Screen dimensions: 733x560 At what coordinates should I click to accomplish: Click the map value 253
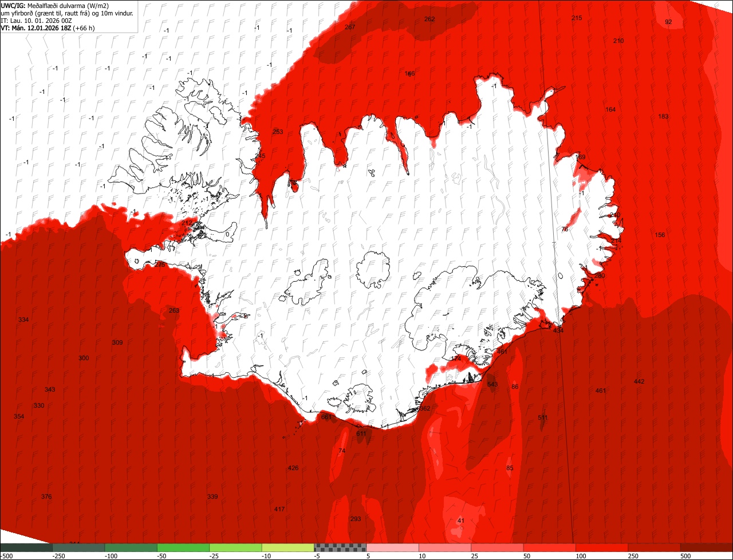tap(278, 132)
